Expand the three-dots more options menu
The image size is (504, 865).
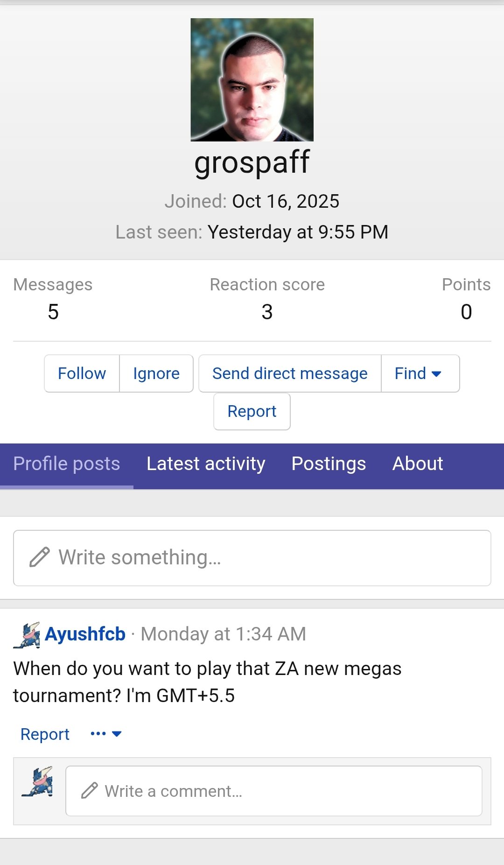click(106, 734)
